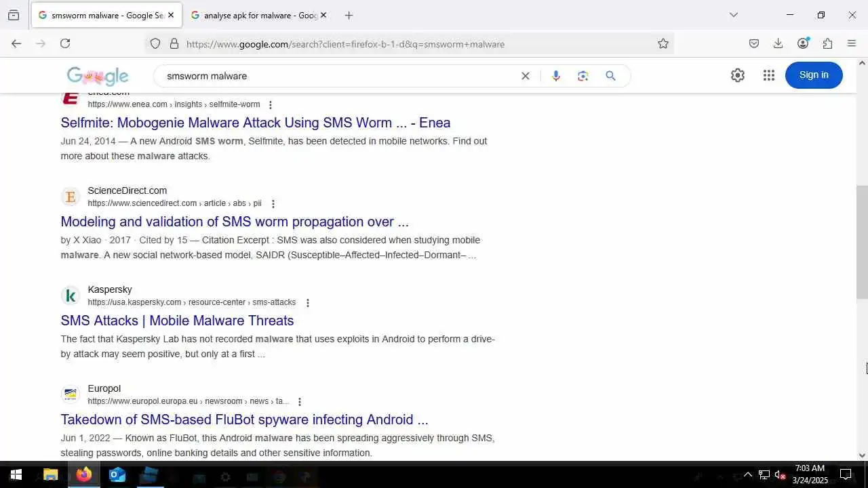Search by image with Lens
Viewport: 868px width, 488px height.
click(x=583, y=76)
